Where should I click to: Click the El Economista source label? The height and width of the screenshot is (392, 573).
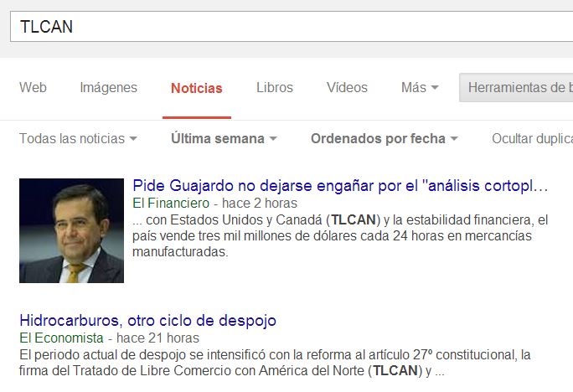pos(61,338)
